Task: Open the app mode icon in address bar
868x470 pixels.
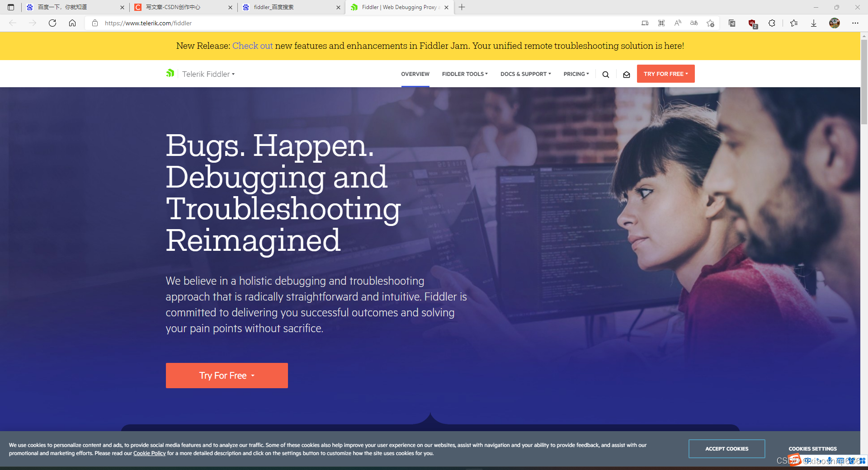Action: [645, 23]
